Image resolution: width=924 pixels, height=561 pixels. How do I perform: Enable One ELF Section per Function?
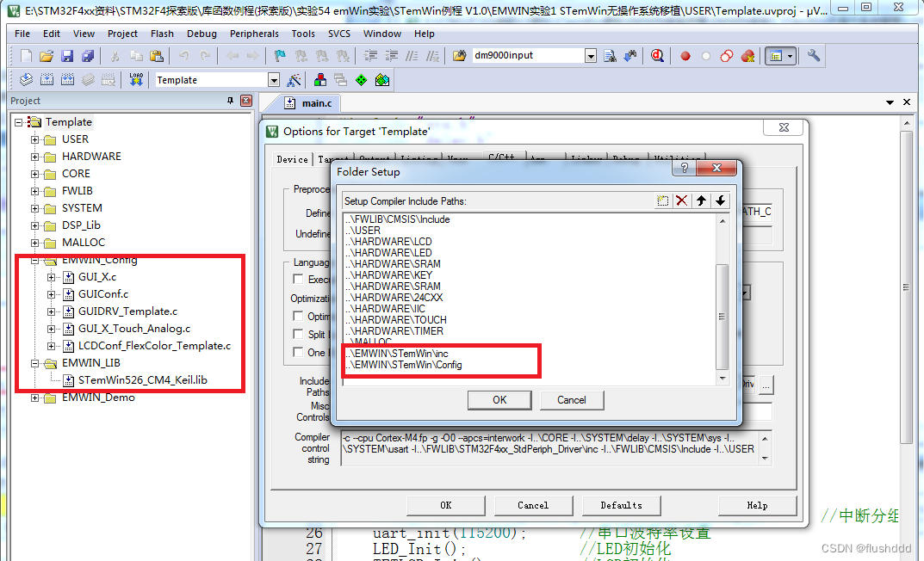click(298, 353)
